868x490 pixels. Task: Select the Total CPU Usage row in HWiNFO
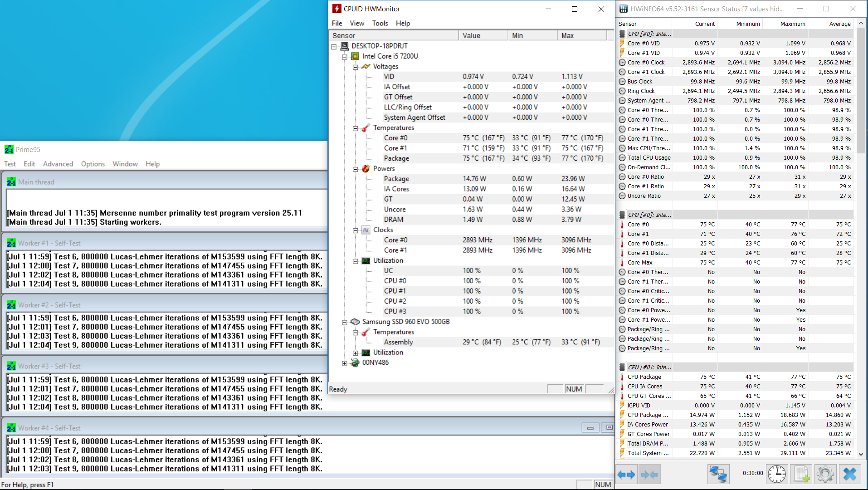[x=736, y=158]
